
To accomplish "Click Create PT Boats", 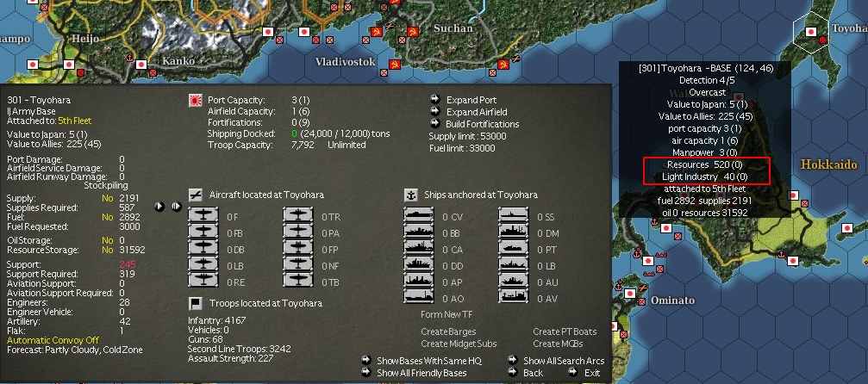I will point(565,331).
